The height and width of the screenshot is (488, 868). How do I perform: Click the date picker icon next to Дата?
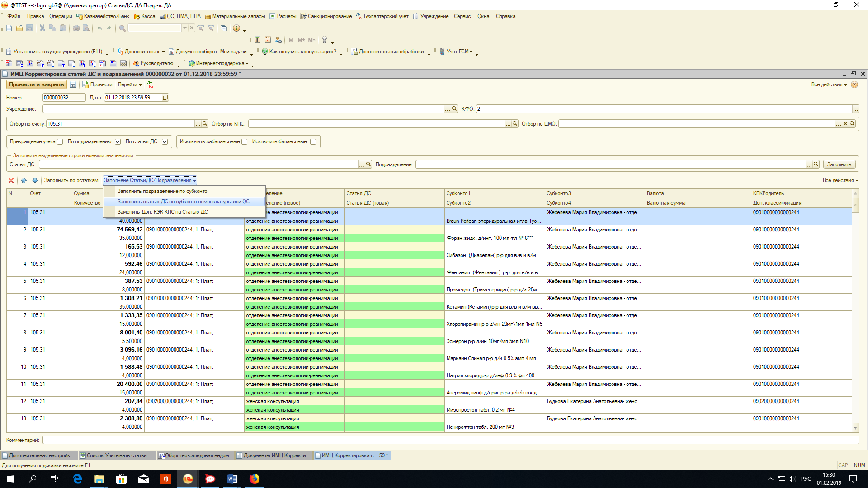165,98
